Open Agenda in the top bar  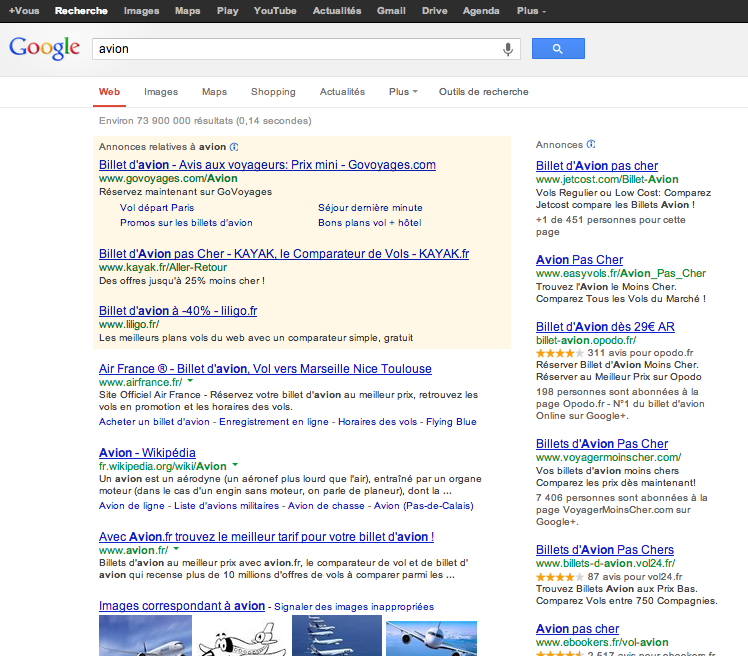[481, 10]
